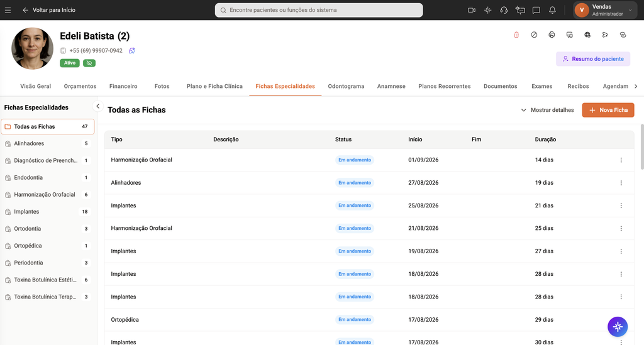Screen dimensions: 644x345
Task: Select Toxina Botulínica Terap... category
Action: tap(48, 297)
